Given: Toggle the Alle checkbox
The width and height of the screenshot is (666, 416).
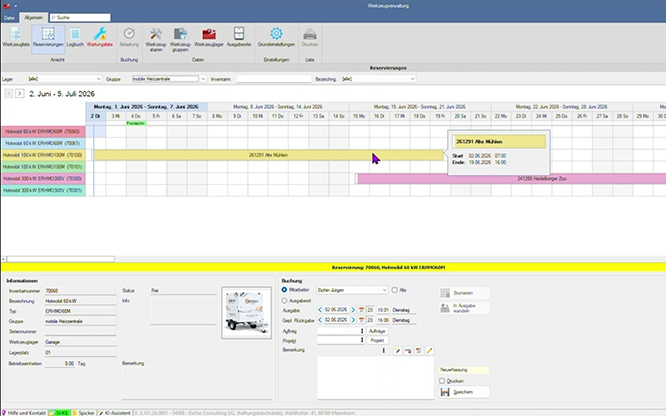Looking at the screenshot, I should tap(395, 290).
